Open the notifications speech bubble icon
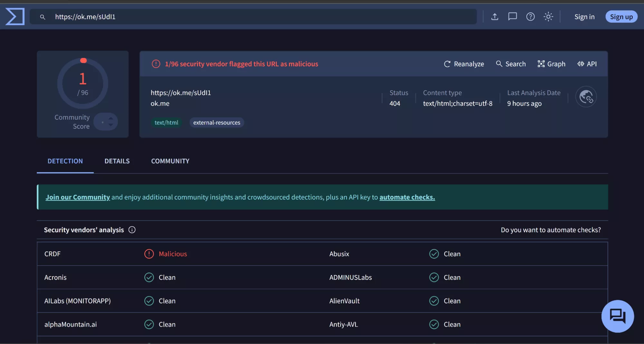The width and height of the screenshot is (644, 344). tap(512, 17)
